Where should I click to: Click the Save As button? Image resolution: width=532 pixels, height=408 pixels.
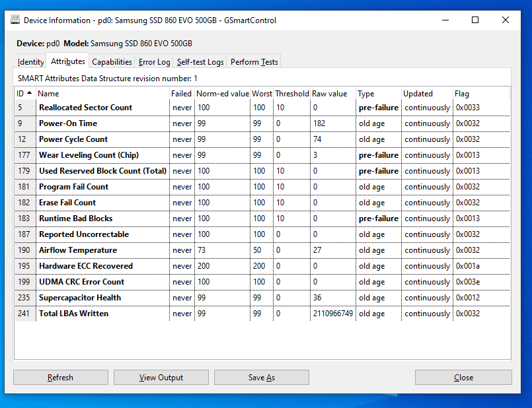click(262, 377)
